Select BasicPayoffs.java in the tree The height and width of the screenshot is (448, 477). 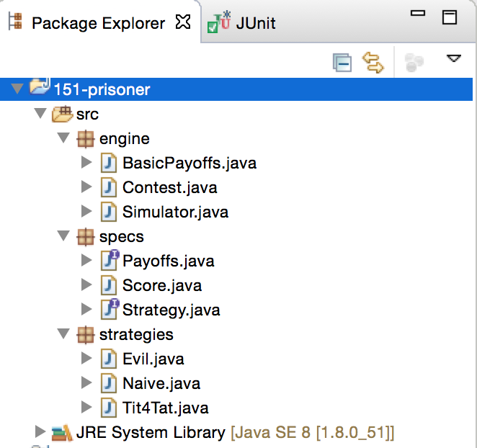[x=189, y=163]
